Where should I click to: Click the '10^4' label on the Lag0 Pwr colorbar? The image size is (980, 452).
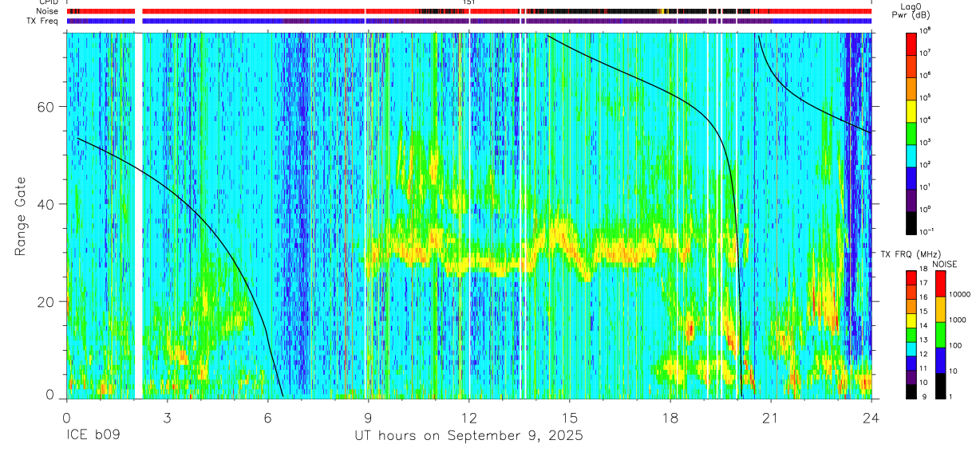coord(925,119)
